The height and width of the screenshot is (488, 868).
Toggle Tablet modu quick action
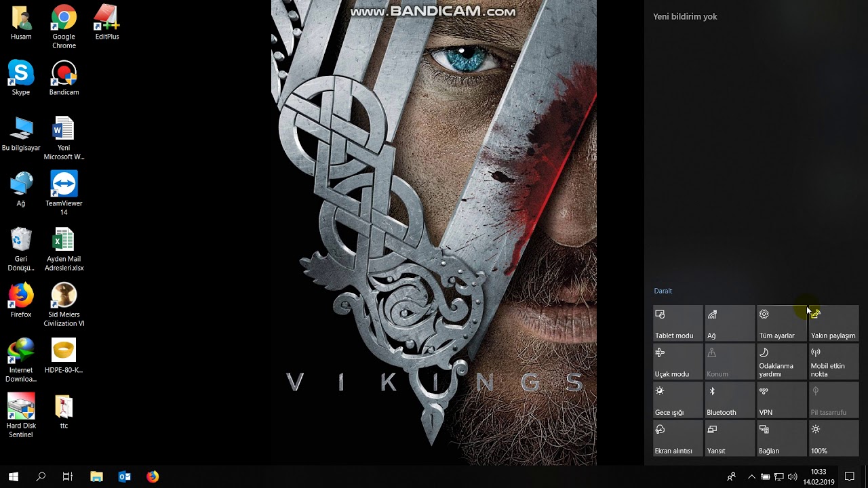tap(677, 323)
